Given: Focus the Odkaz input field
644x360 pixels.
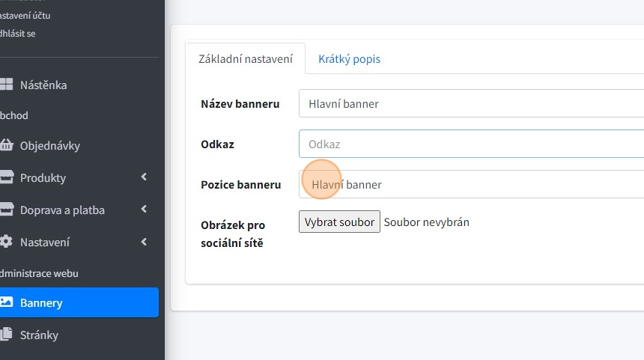Looking at the screenshot, I should (472, 144).
